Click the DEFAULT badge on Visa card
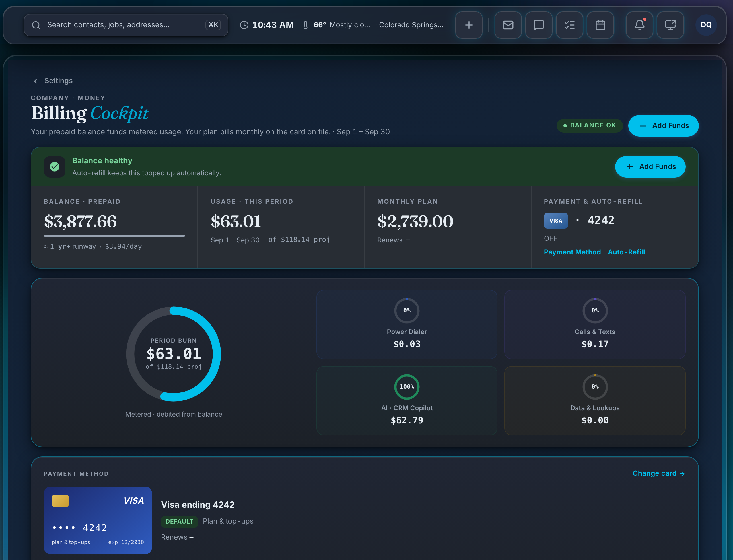The height and width of the screenshot is (560, 733). coord(179,522)
